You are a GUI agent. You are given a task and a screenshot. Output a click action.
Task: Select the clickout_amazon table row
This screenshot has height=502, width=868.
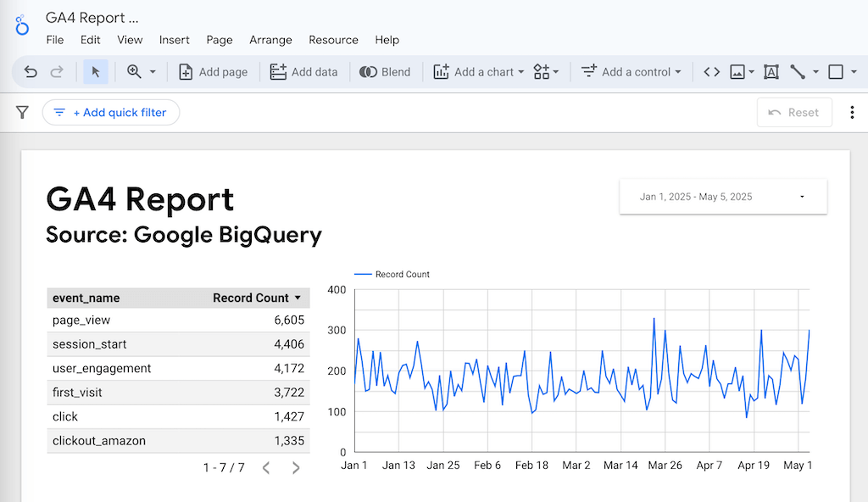pos(178,440)
